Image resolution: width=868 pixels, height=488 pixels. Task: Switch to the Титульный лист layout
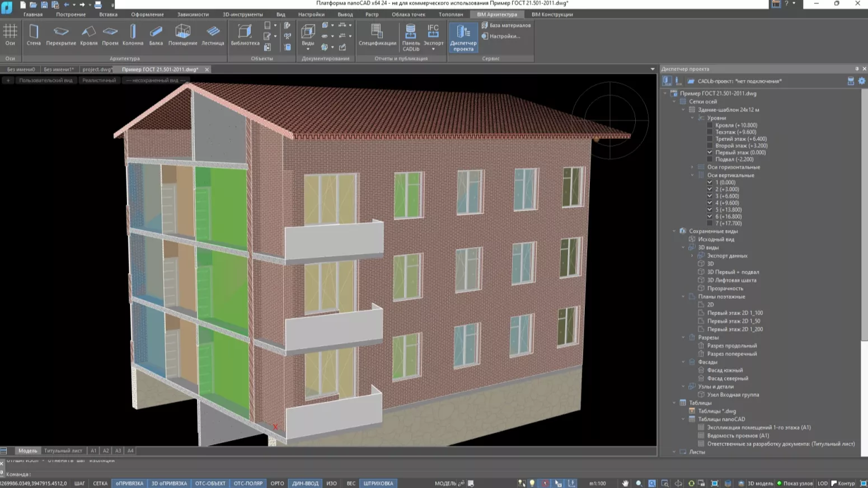pos(63,450)
